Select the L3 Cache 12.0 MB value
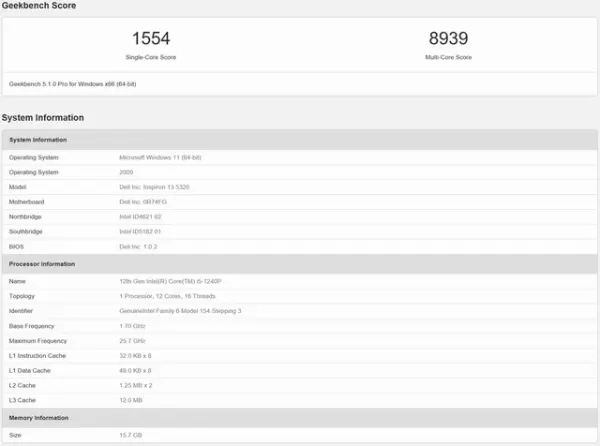600x446 pixels. (x=131, y=400)
